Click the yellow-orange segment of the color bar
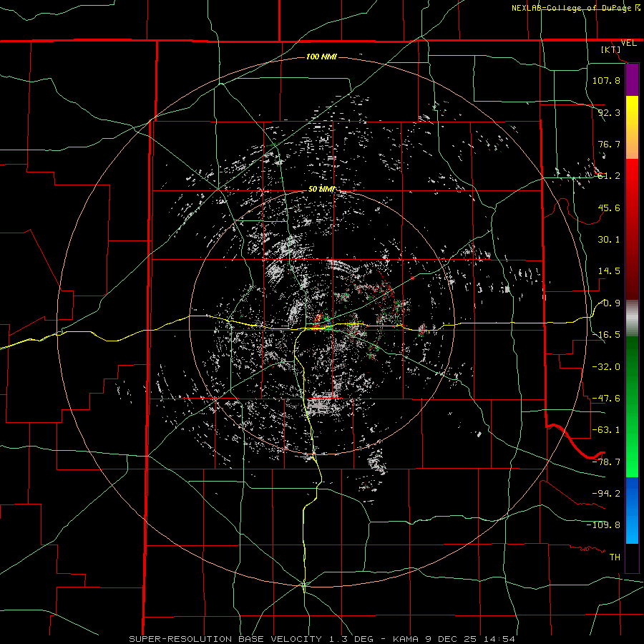The height and width of the screenshot is (644, 644). (x=632, y=127)
